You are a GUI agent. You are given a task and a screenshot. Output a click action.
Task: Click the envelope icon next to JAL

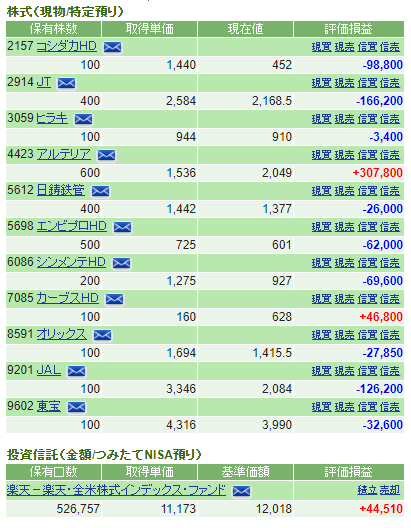[x=76, y=371]
